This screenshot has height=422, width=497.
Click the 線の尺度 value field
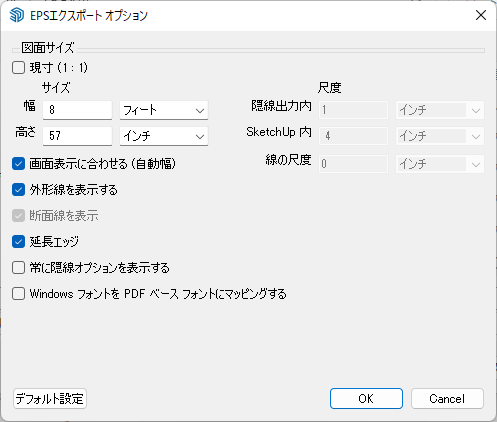pos(353,164)
